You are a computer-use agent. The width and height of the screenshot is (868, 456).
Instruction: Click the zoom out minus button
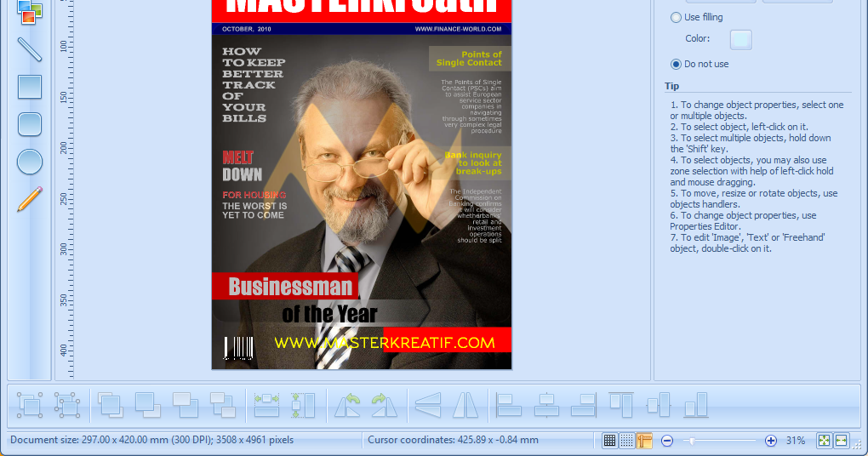[x=667, y=441]
